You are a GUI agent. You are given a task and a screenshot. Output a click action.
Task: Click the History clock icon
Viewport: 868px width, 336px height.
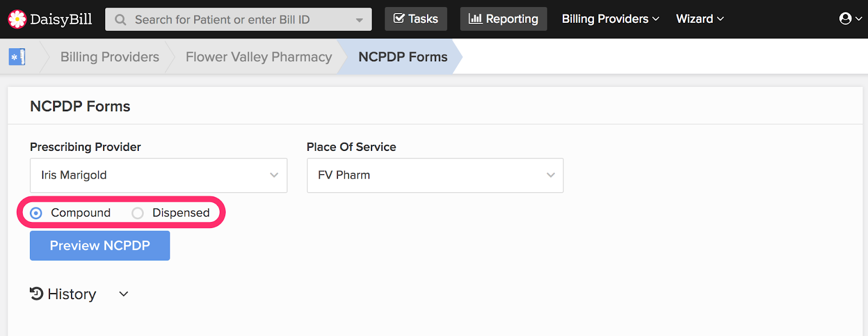pos(36,294)
